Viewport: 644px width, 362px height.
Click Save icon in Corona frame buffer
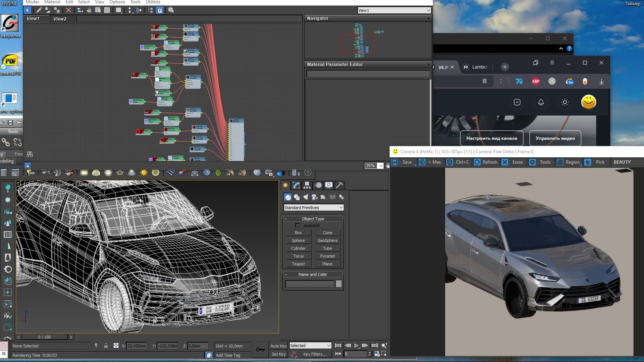pyautogui.click(x=395, y=162)
